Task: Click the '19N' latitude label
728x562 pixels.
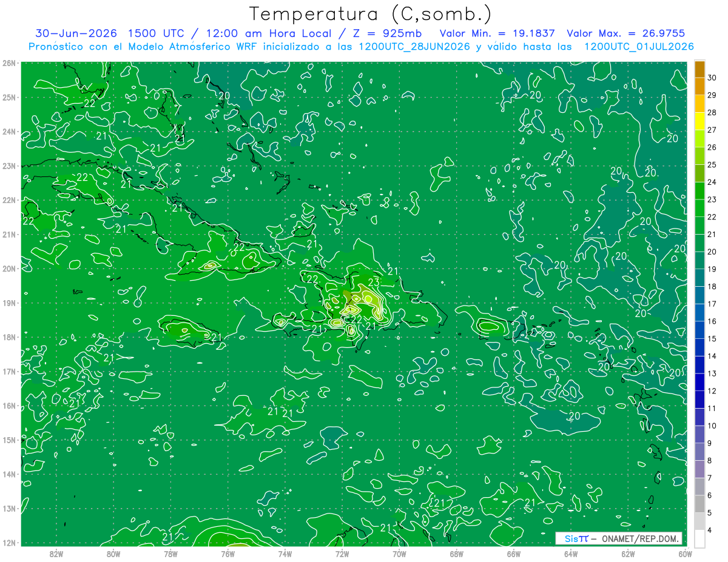Action: pyautogui.click(x=8, y=303)
